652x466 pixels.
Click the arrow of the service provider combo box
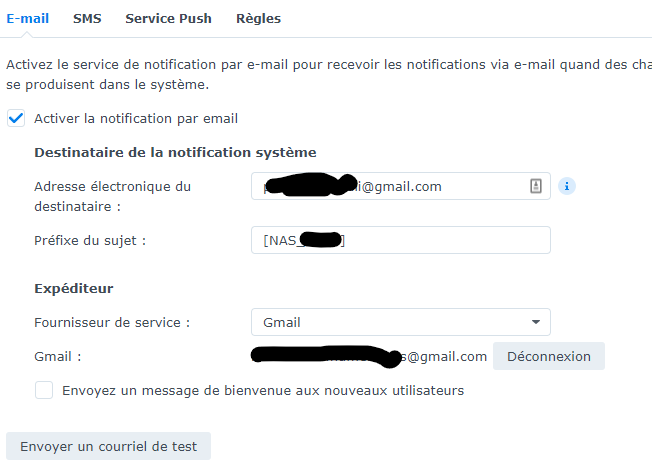coord(536,322)
